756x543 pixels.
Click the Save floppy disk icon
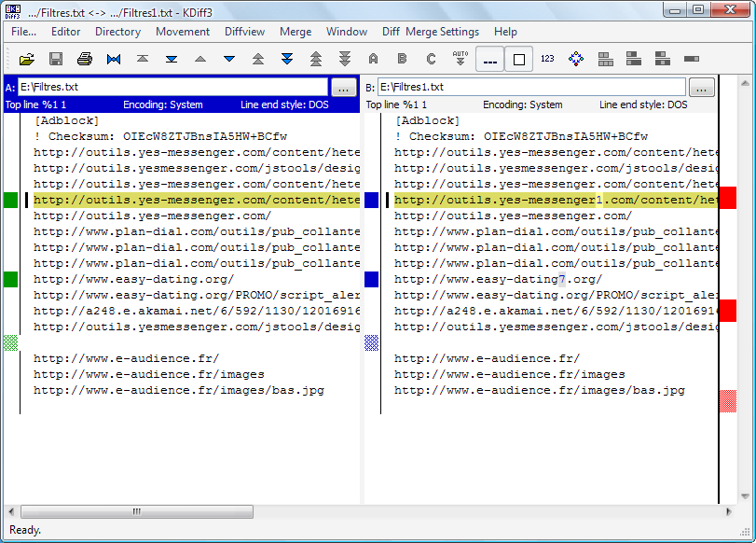[x=56, y=59]
